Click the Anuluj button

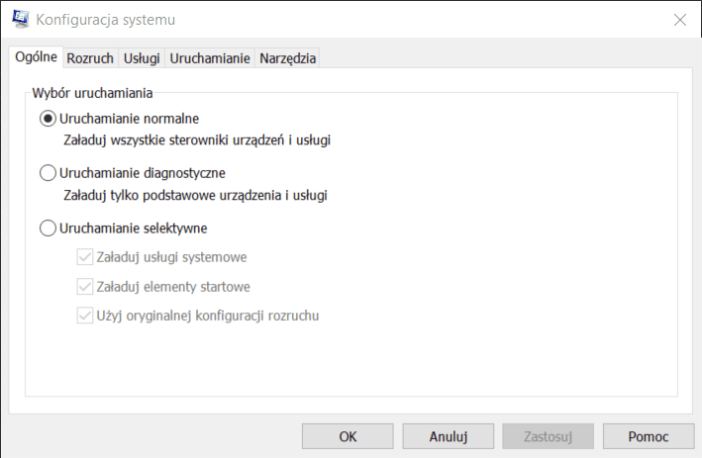coord(448,437)
